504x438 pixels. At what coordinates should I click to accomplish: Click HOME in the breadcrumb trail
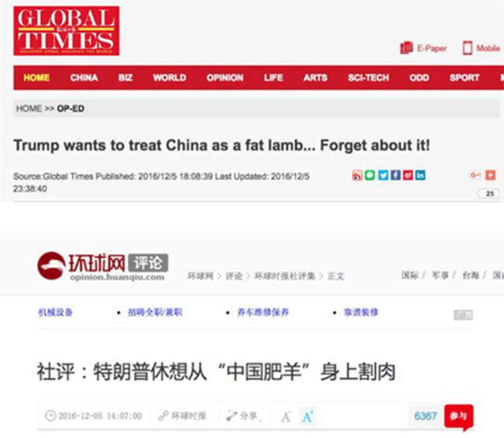tap(29, 109)
